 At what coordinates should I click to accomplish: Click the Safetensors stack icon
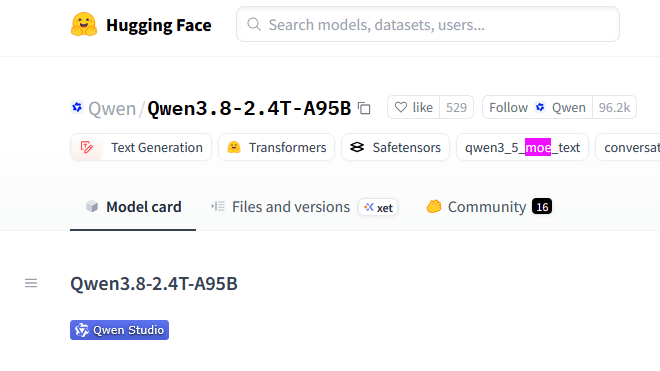click(x=357, y=147)
